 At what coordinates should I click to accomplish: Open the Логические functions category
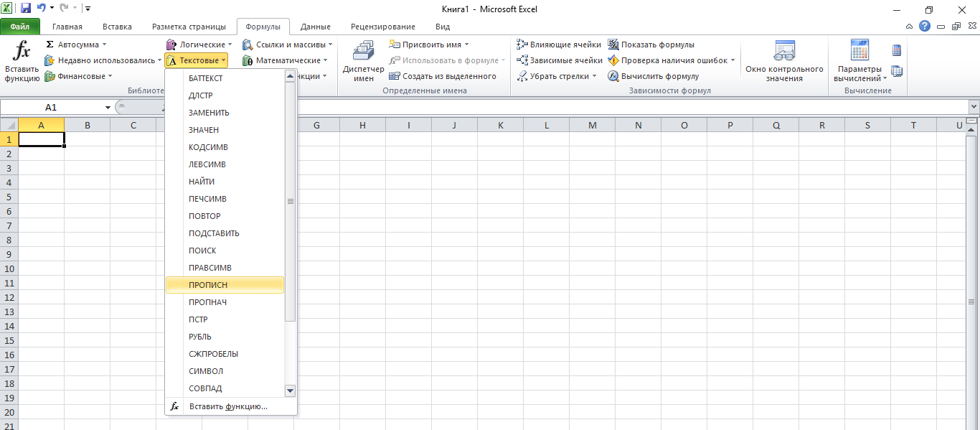pos(199,45)
